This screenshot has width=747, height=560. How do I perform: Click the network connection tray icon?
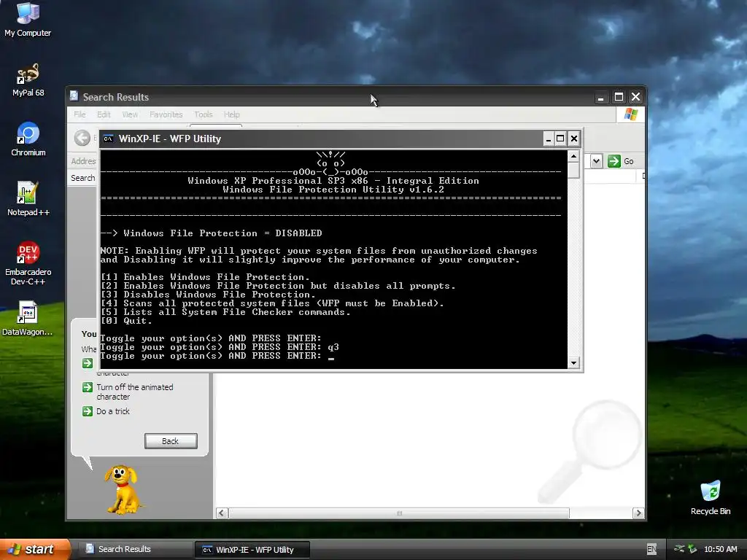[679, 549]
